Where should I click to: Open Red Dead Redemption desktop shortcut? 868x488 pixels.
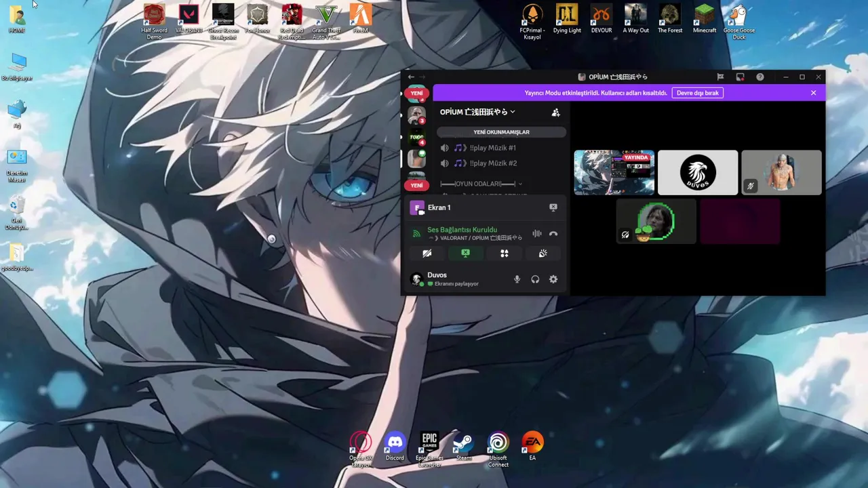[292, 20]
